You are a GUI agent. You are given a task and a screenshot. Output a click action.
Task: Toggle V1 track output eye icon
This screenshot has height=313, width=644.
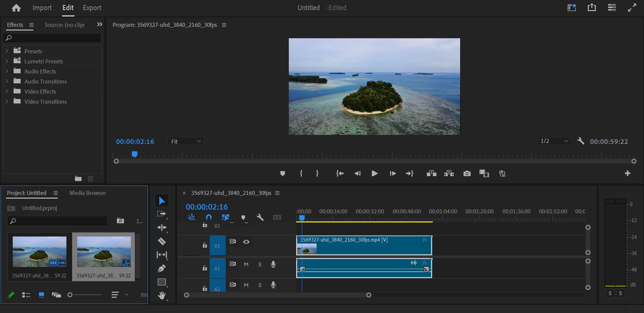click(246, 242)
